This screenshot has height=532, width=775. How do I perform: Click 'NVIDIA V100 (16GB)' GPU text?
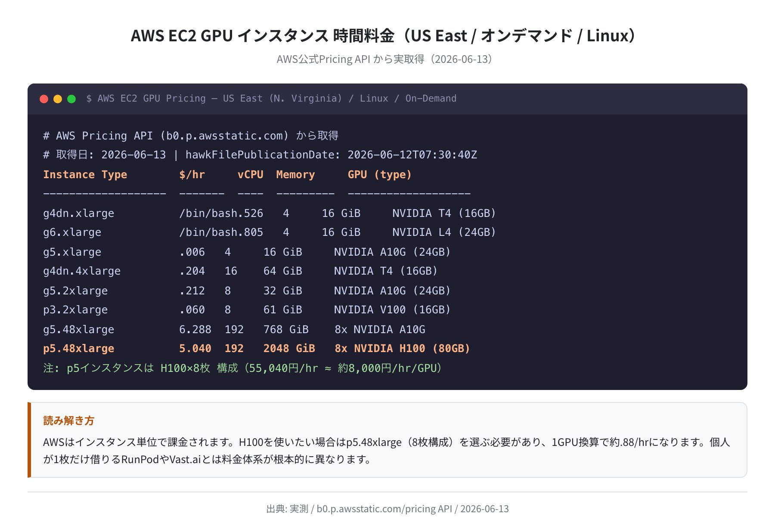tap(392, 310)
